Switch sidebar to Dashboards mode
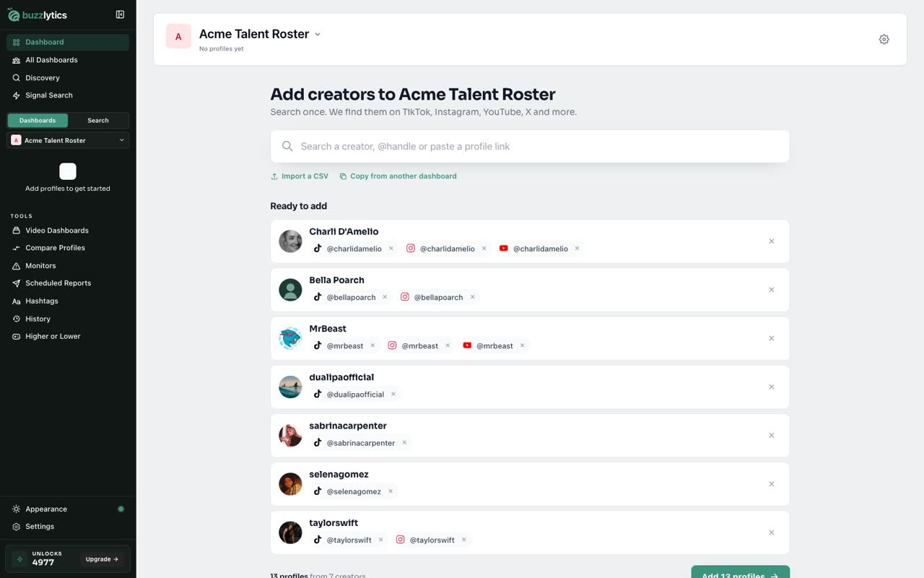 (x=38, y=121)
